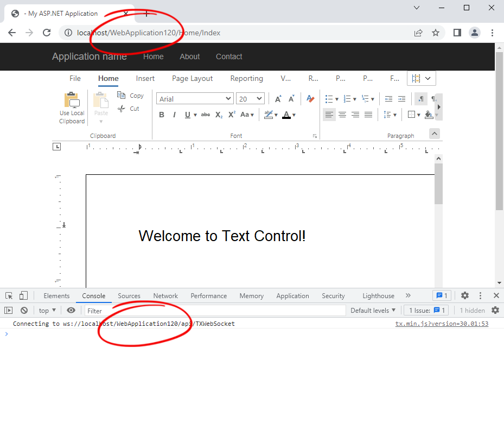The width and height of the screenshot is (504, 429).
Task: Reload the page in browser
Action: [x=47, y=33]
